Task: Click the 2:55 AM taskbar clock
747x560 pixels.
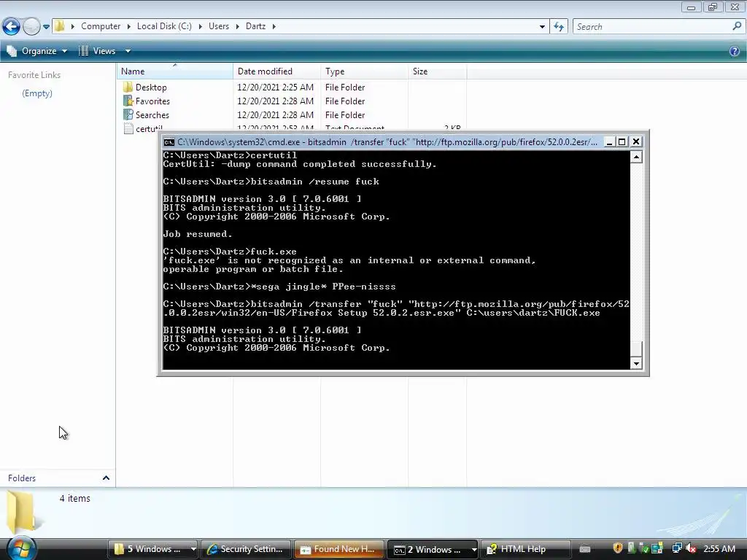Action: click(x=719, y=549)
